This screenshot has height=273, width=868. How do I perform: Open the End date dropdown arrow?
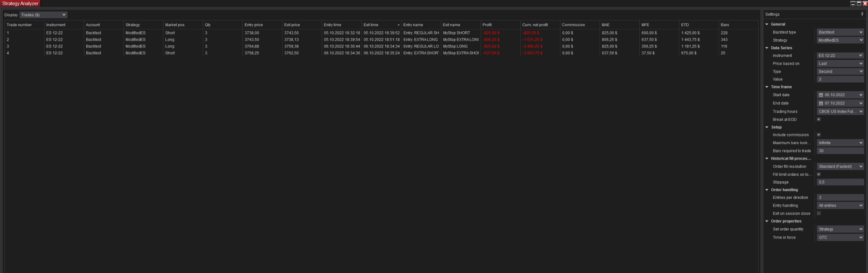[x=861, y=103]
